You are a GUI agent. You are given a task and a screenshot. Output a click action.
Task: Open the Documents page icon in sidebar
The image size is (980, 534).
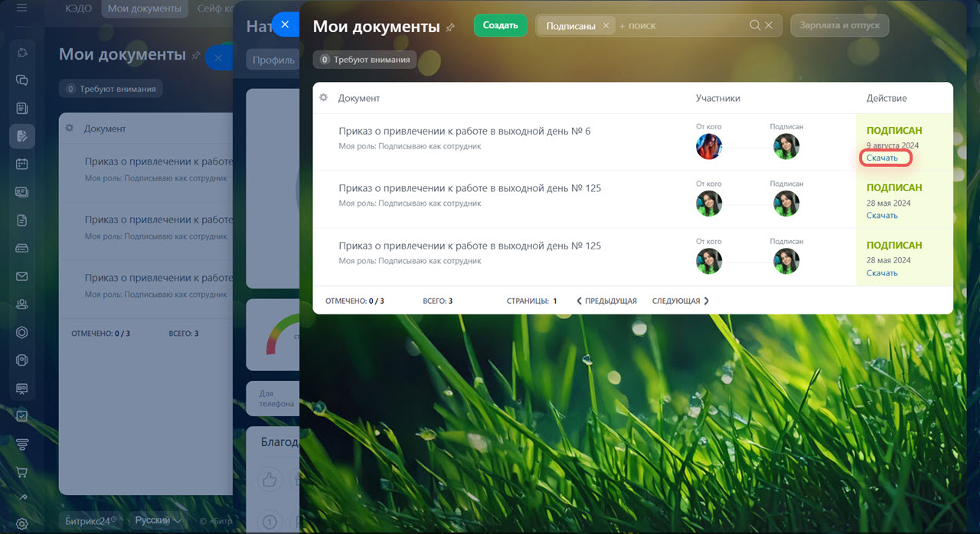pyautogui.click(x=22, y=220)
